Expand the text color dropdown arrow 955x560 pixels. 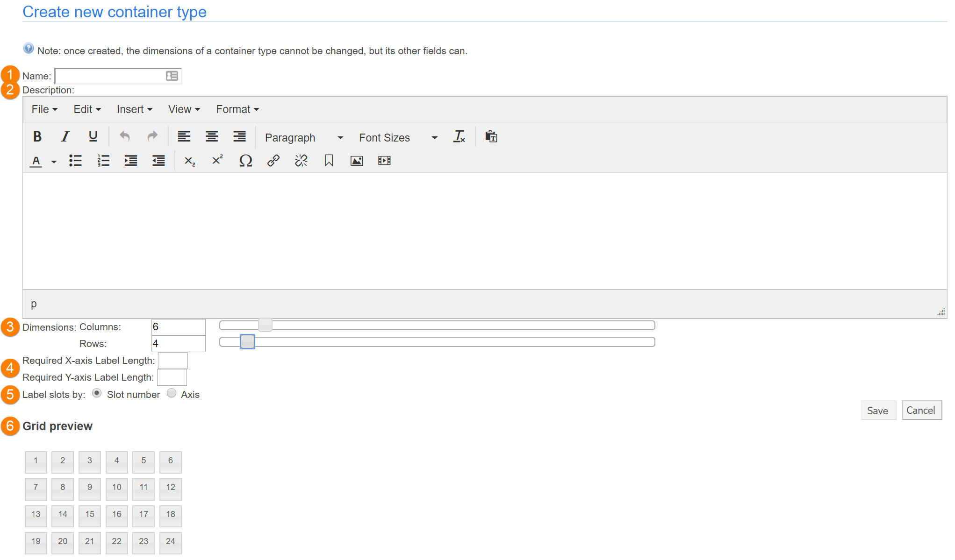(54, 162)
